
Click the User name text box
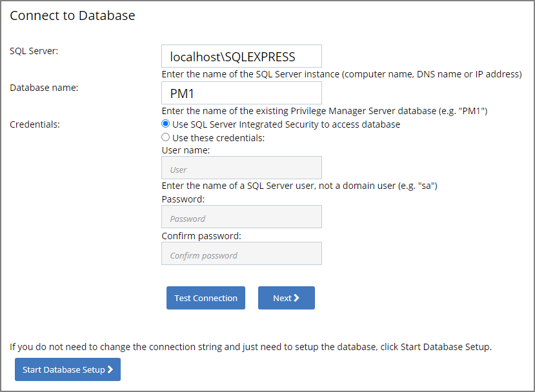241,168
